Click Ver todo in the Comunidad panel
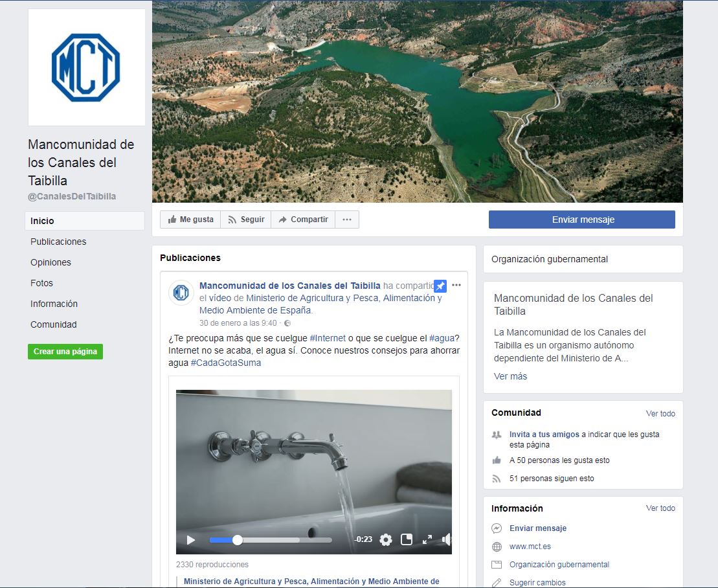Viewport: 718px width, 588px height. click(660, 414)
